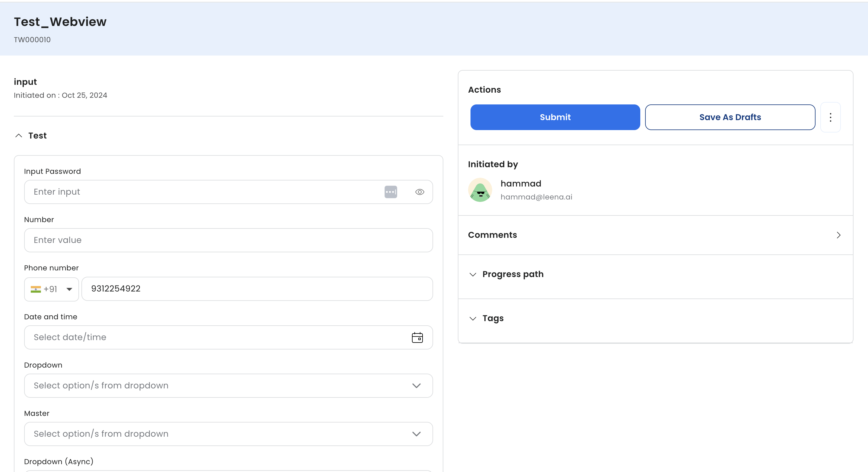Open the Master dropdown field
The image size is (868, 472).
[x=228, y=434]
